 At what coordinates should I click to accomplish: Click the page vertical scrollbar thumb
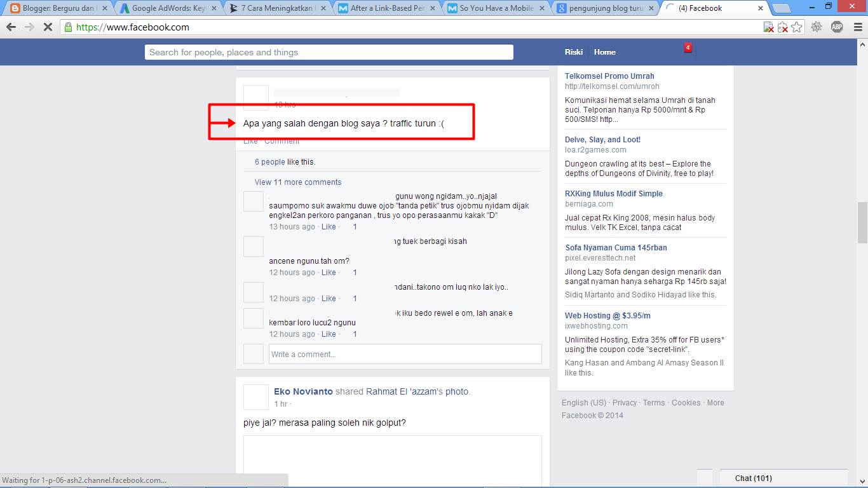pos(862,222)
